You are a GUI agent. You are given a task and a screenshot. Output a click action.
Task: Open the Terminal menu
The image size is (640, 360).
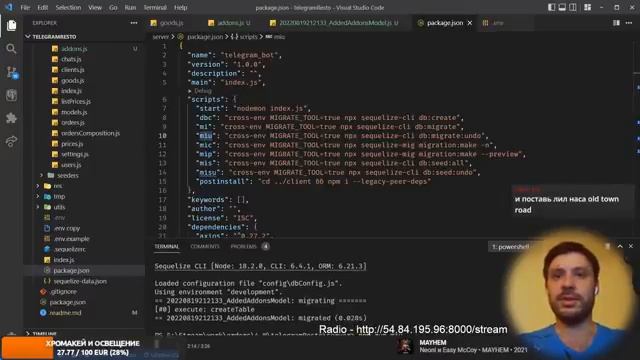pyautogui.click(x=155, y=7)
